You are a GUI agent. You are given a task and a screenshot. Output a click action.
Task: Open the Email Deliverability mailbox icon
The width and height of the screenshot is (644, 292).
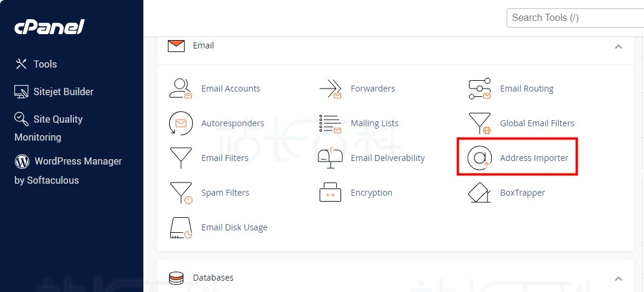(330, 158)
